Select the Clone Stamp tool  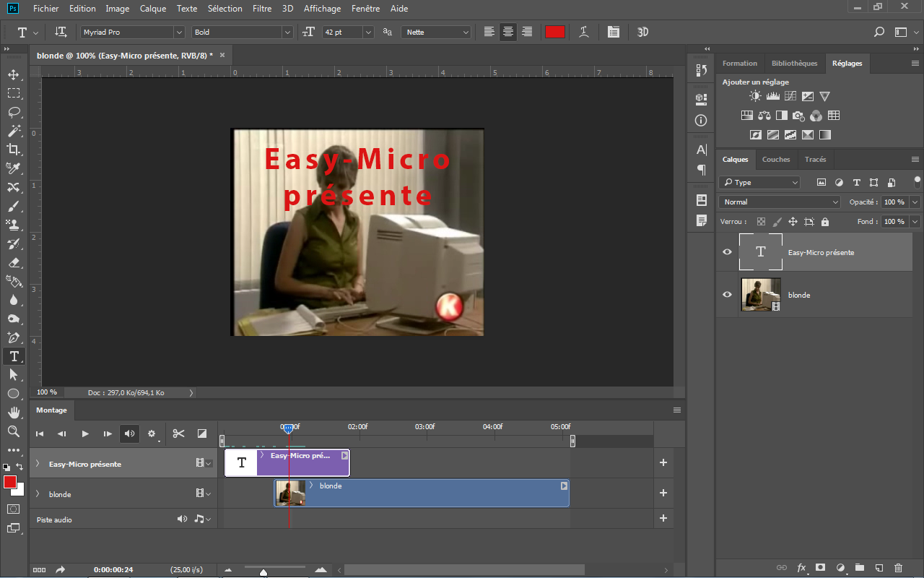13,225
